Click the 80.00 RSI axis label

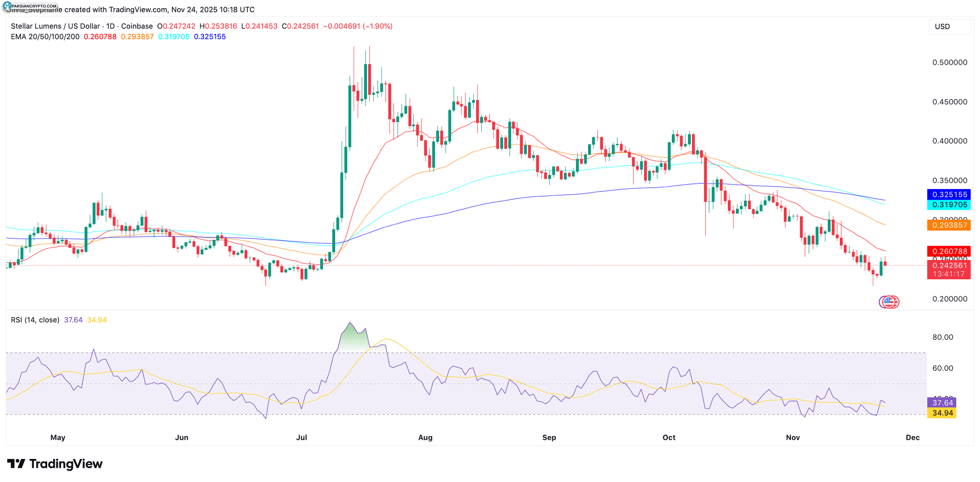coord(943,337)
